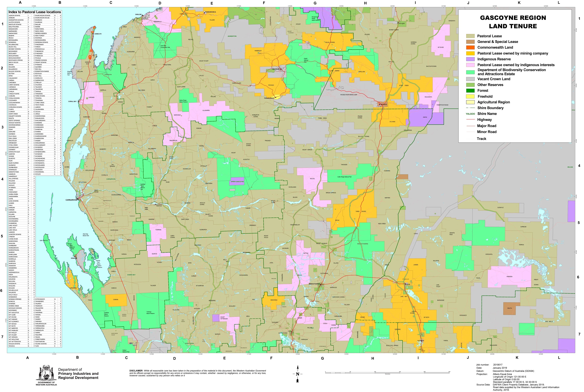Click the "Vacant Crown Land" legend label
This screenshot has width=584, height=392.
[x=494, y=79]
